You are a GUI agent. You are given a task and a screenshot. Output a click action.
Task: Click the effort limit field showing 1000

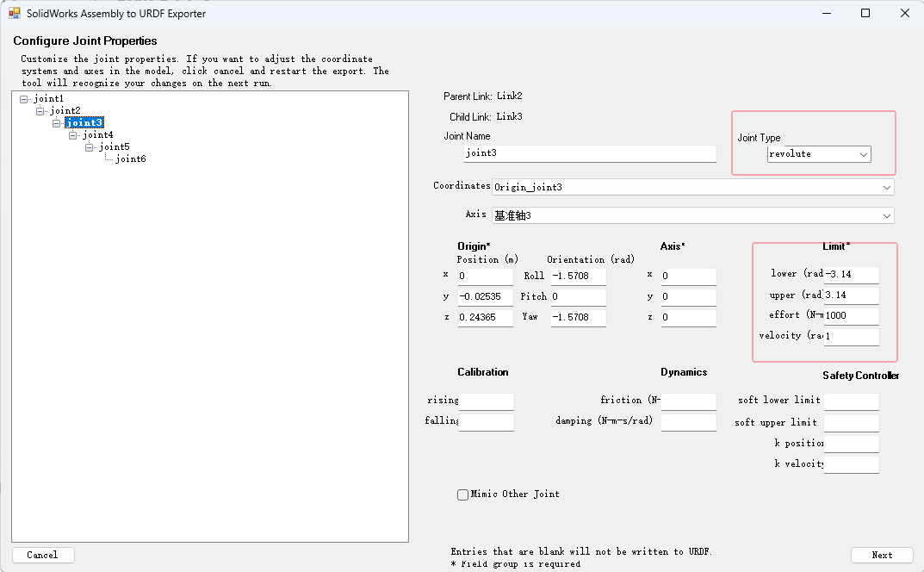[x=852, y=314]
